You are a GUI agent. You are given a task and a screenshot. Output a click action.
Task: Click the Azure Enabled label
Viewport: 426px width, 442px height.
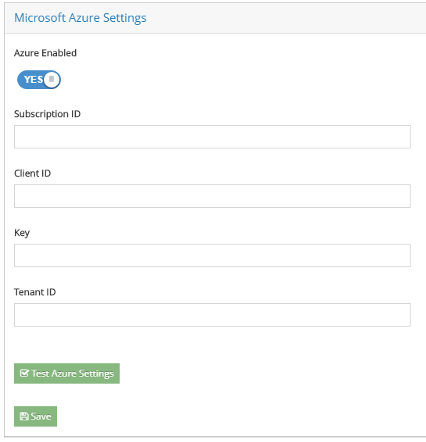pyautogui.click(x=45, y=53)
